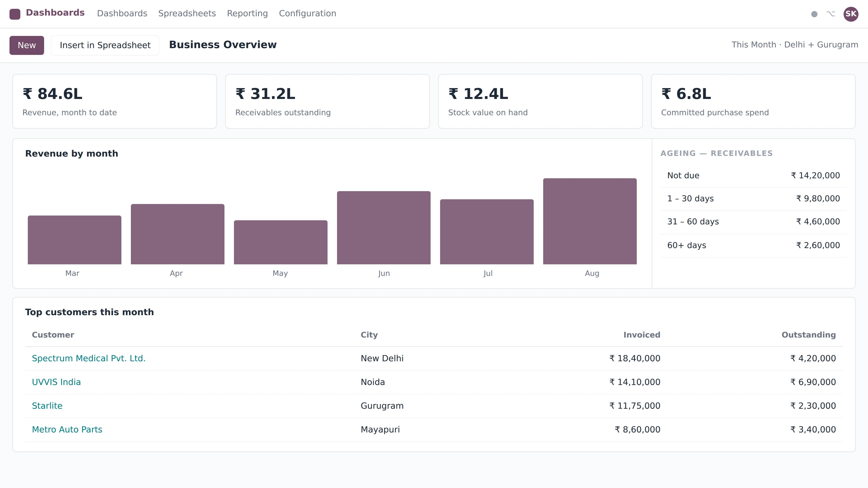Select the Committed purchase spend card
Viewport: 868px width, 488px height.
tap(753, 101)
